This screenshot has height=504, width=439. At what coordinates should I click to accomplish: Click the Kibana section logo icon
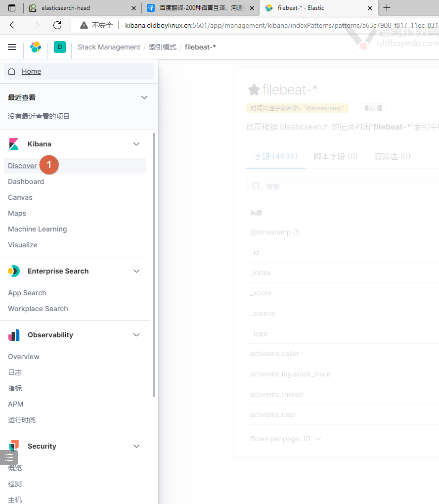[x=14, y=144]
